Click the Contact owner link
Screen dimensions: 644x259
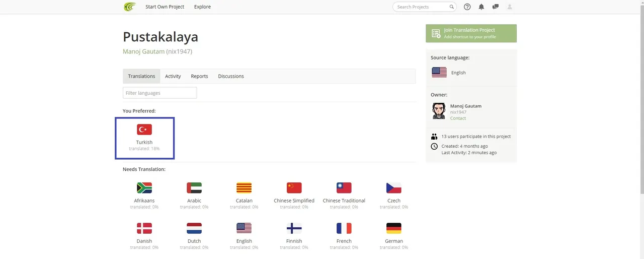[458, 118]
